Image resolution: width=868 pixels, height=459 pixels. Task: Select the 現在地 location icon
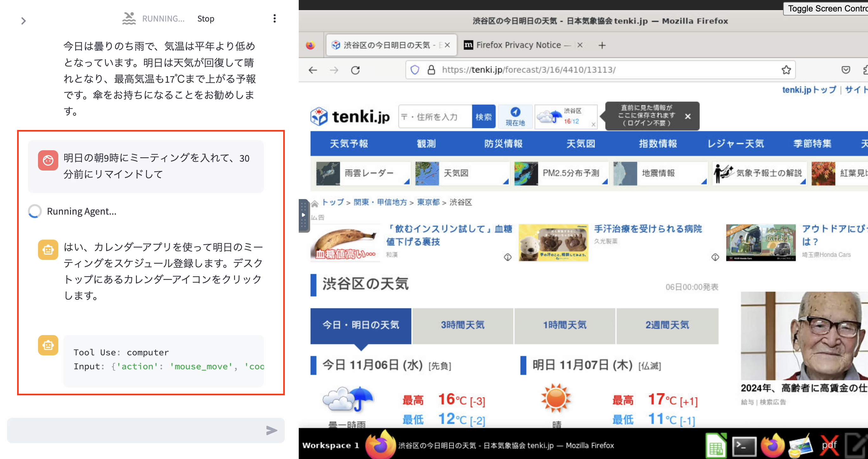click(515, 116)
